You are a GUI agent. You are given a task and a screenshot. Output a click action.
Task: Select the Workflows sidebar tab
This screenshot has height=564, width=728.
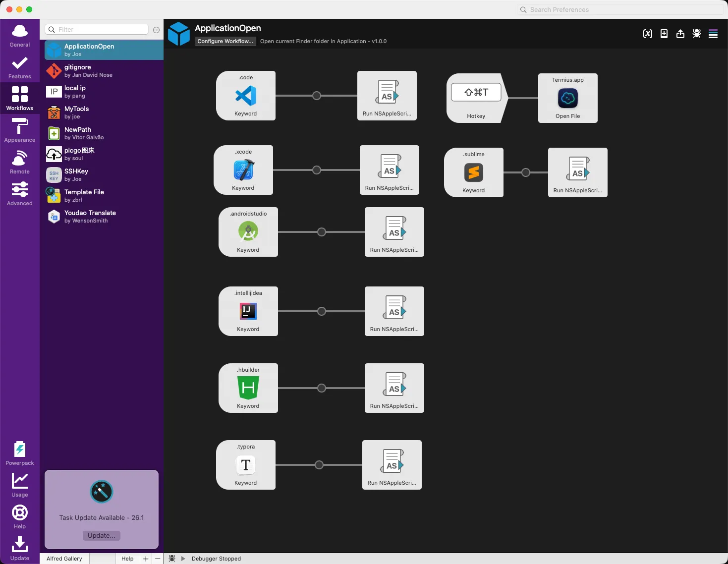click(x=20, y=98)
